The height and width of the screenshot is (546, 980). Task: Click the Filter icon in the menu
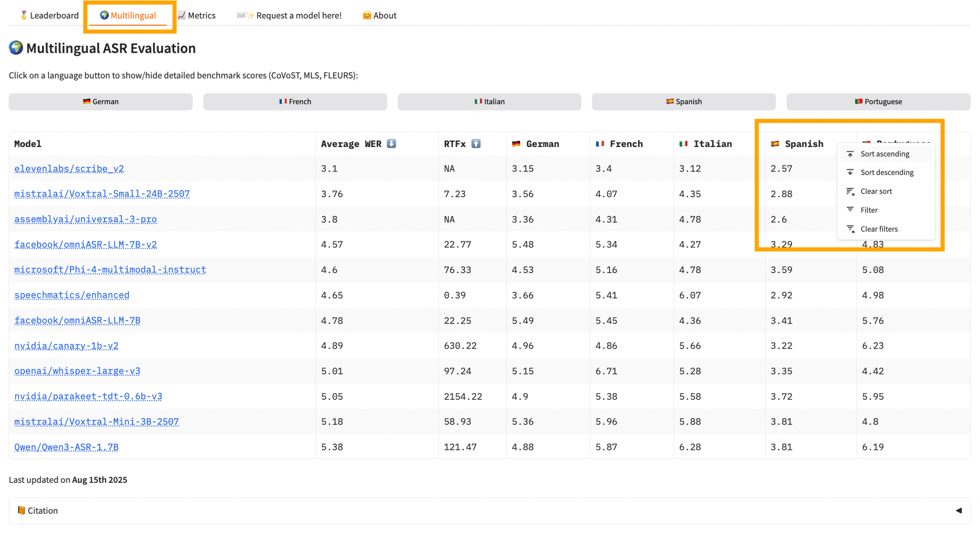850,210
